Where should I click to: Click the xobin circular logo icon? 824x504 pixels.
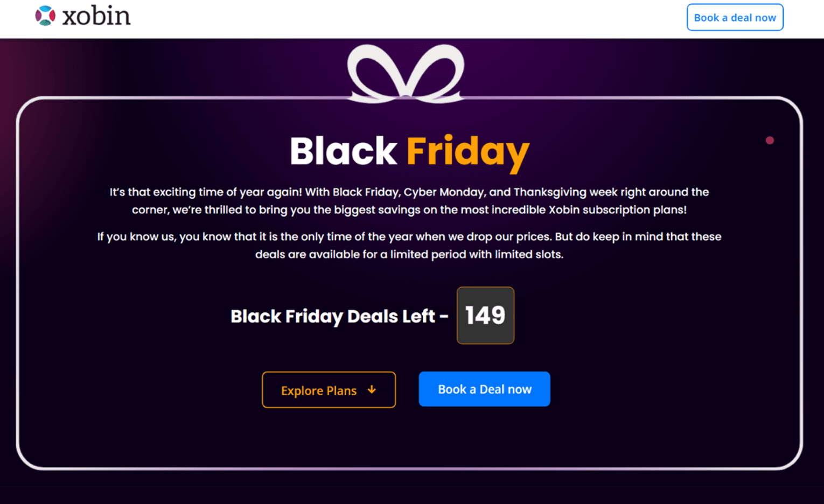point(45,16)
